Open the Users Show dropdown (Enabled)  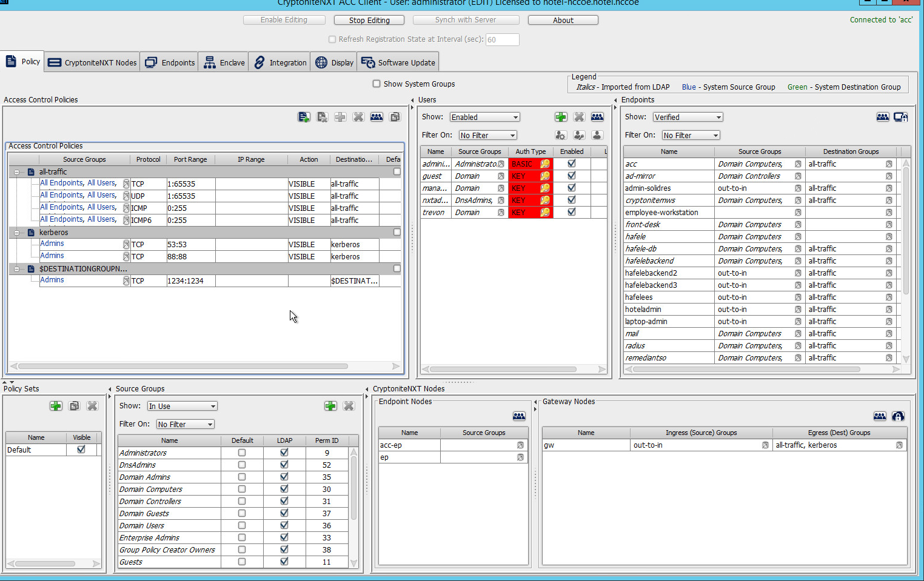tap(484, 117)
